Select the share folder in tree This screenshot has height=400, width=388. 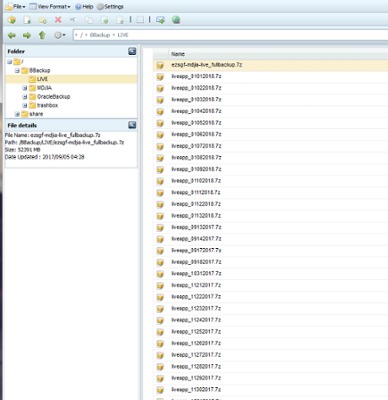(36, 114)
